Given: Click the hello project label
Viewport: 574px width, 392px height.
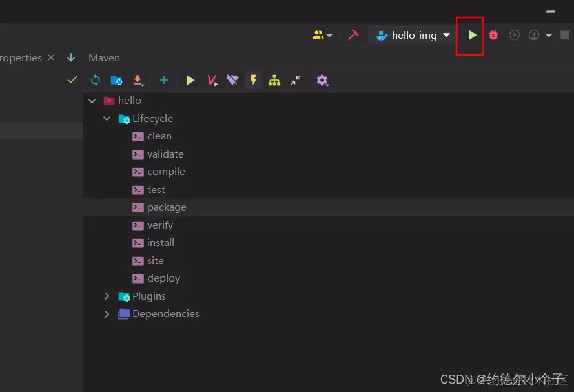Looking at the screenshot, I should [x=130, y=101].
